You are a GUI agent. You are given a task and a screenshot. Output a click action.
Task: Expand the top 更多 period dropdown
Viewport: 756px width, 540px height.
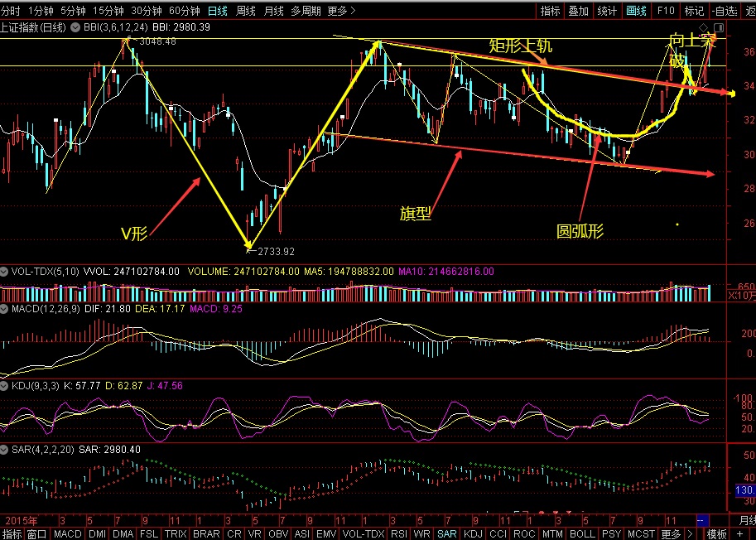[x=341, y=11]
